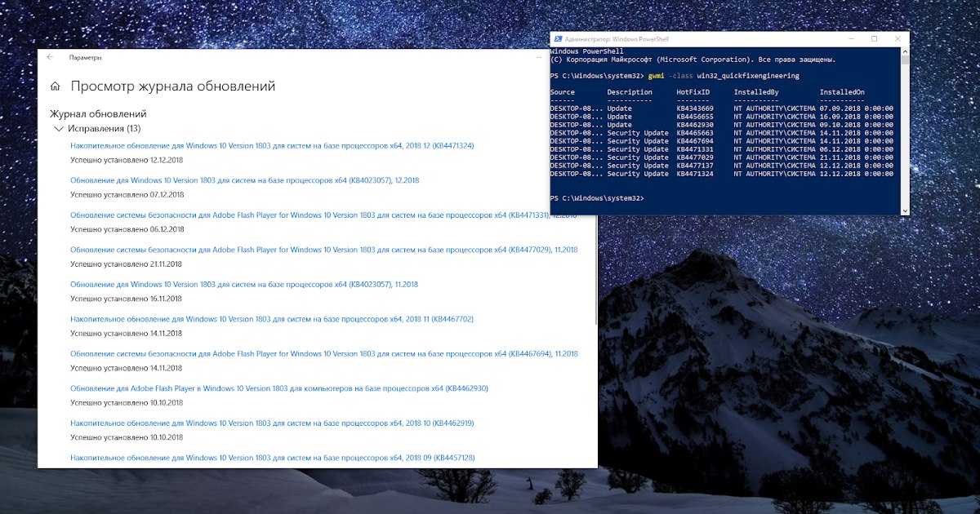Click KB4471324 in the PowerShell output
The image size is (980, 514).
pos(695,174)
